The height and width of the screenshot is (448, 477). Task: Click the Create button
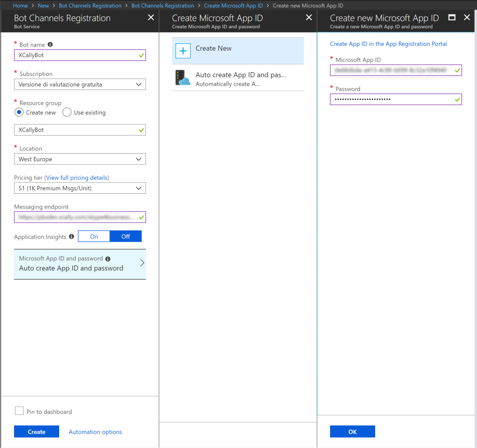(x=36, y=432)
